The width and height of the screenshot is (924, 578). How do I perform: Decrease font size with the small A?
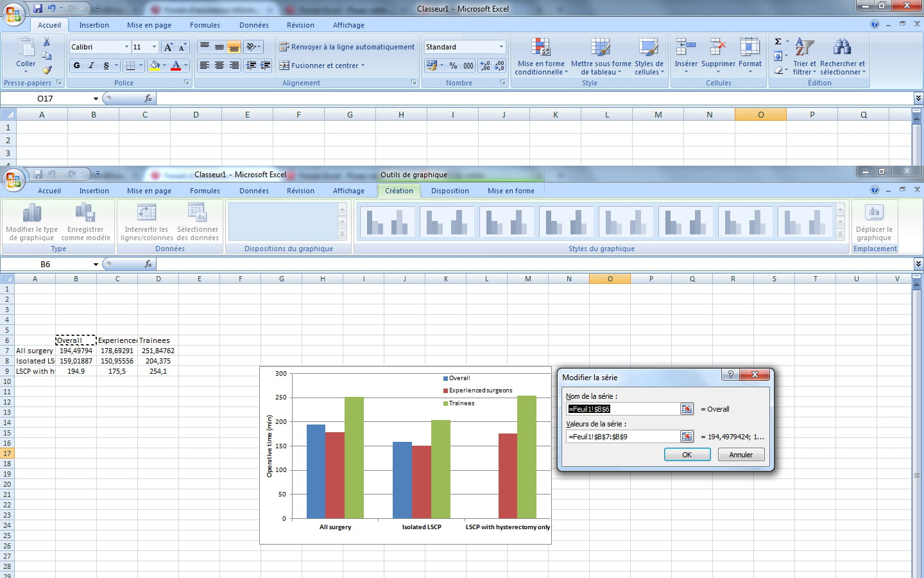182,47
